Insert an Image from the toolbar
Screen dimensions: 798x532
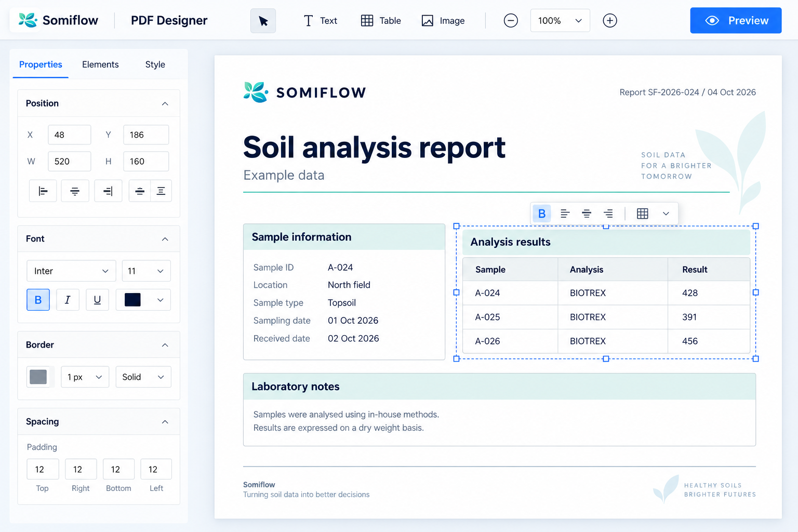click(443, 21)
